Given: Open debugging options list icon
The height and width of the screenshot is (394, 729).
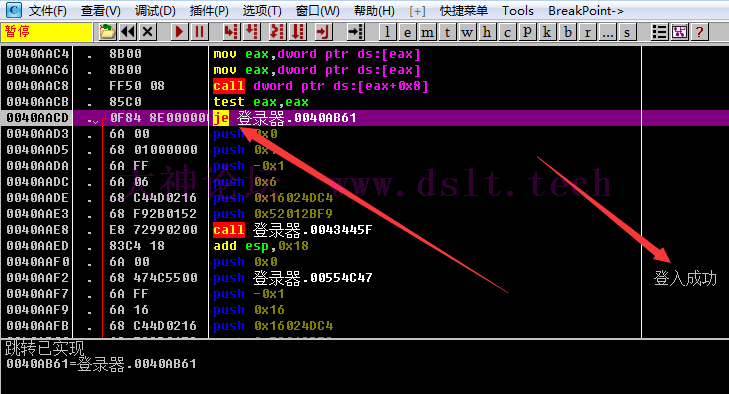Looking at the screenshot, I should pos(659,32).
